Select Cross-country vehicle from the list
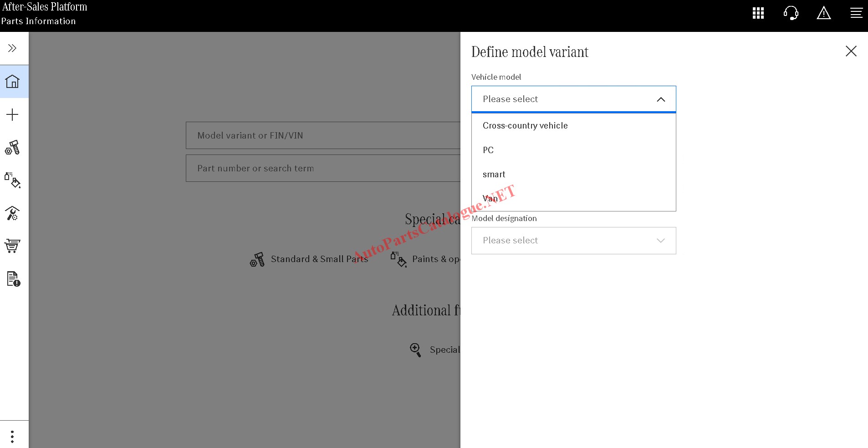This screenshot has height=448, width=868. click(x=525, y=126)
